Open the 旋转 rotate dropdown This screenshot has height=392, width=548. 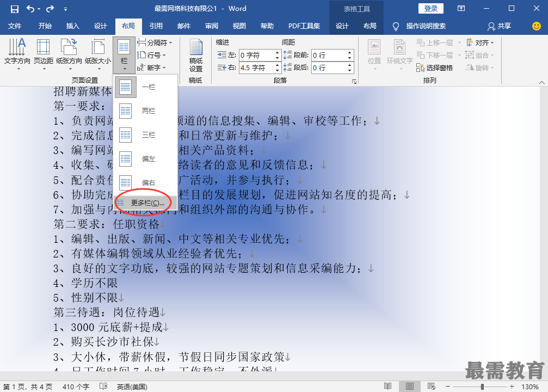tap(480, 68)
